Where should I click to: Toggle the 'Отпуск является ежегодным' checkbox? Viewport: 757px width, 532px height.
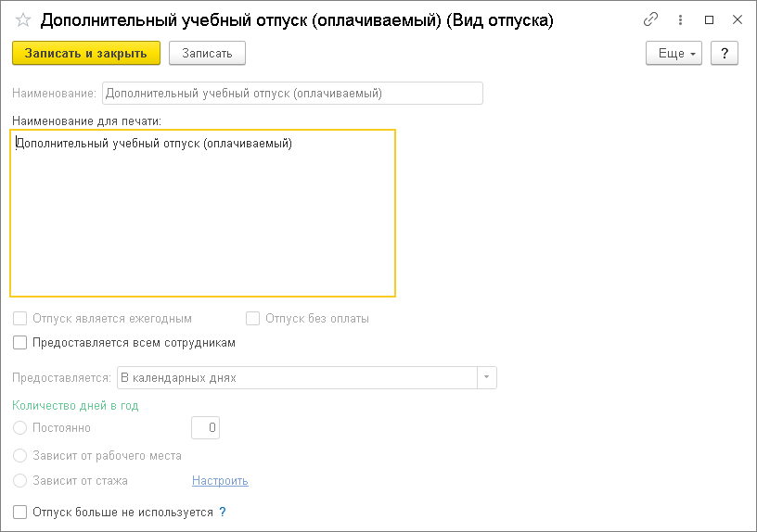tap(20, 319)
